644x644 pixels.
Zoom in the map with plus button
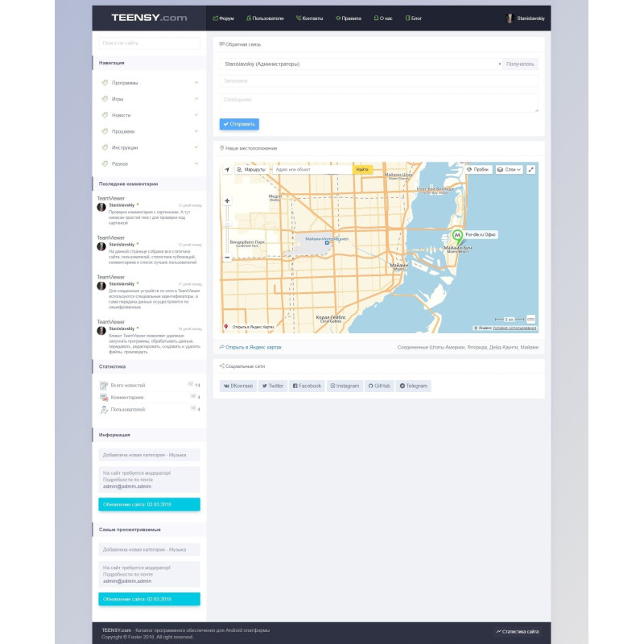coord(227,201)
